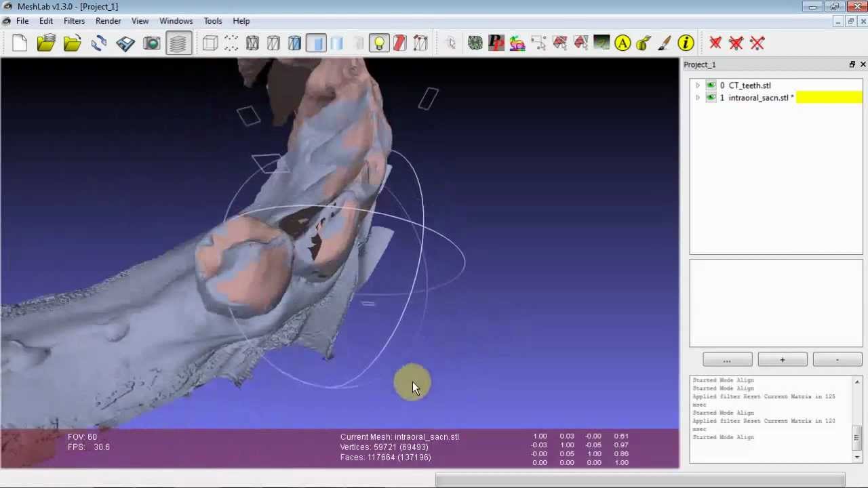This screenshot has height=488, width=868.
Task: Activate select connected components tool
Action: tap(580, 43)
